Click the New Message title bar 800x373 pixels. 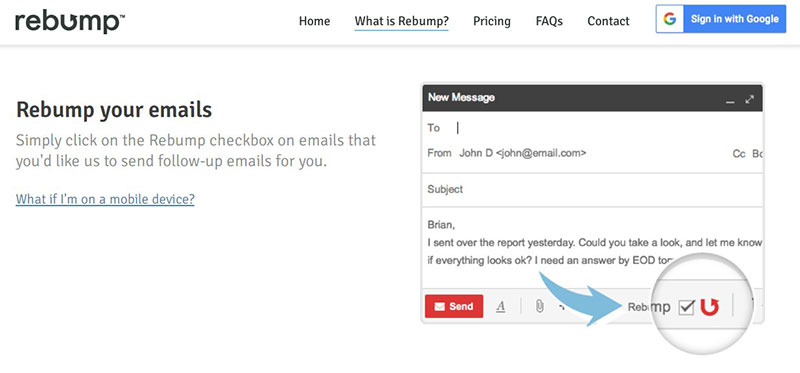pos(592,98)
